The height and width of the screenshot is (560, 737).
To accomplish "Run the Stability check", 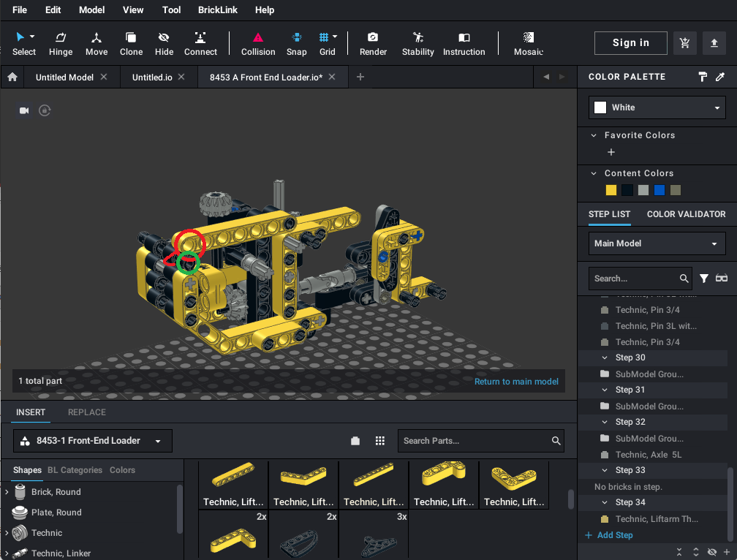I will pos(418,44).
